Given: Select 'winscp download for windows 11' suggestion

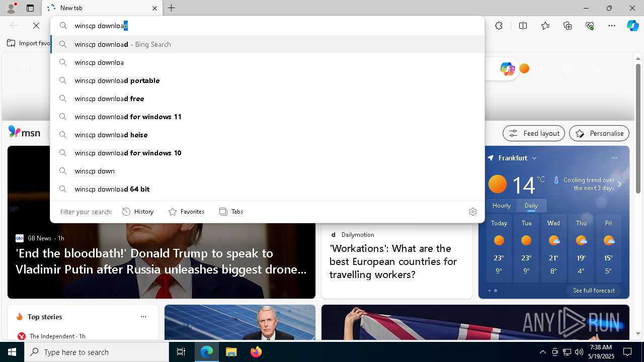Looking at the screenshot, I should 268,117.
